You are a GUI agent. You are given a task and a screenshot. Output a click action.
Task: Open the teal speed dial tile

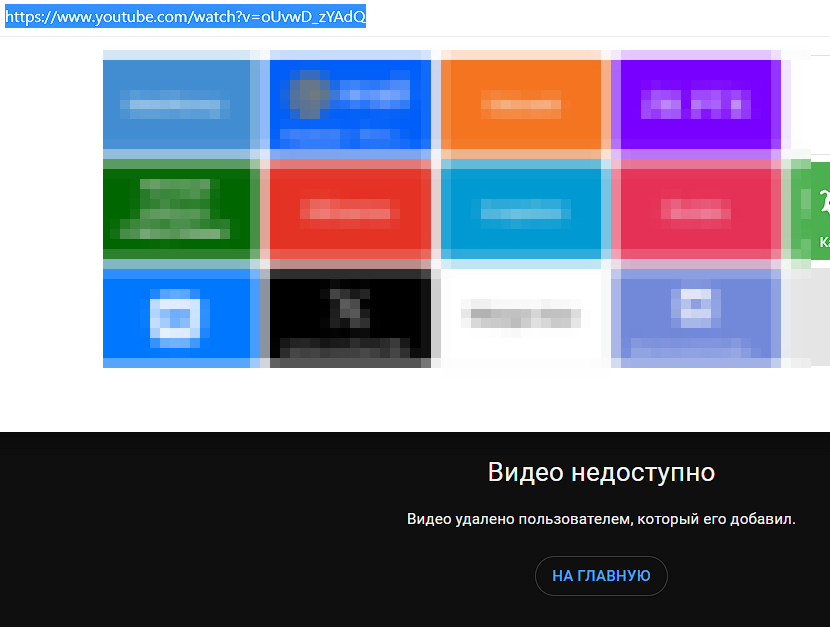525,212
